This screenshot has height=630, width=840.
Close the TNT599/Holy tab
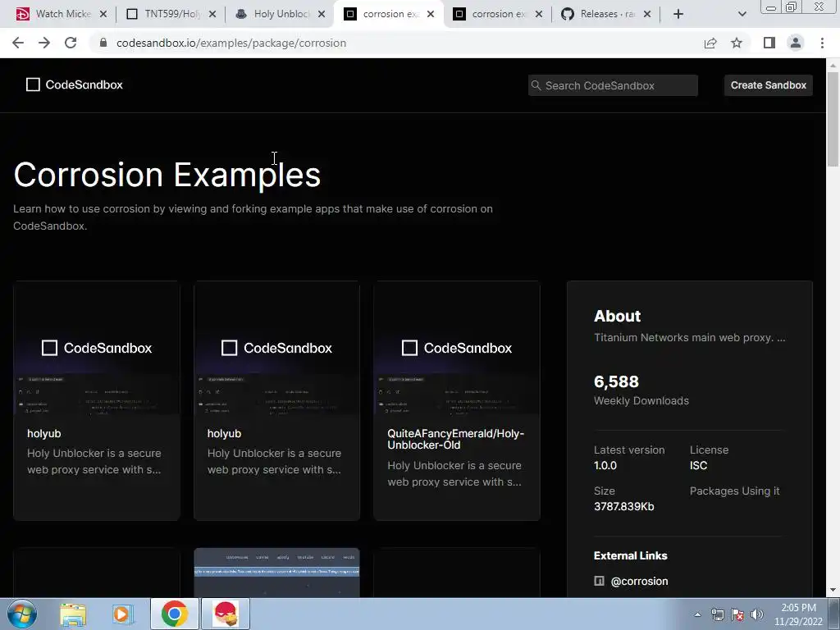click(212, 14)
